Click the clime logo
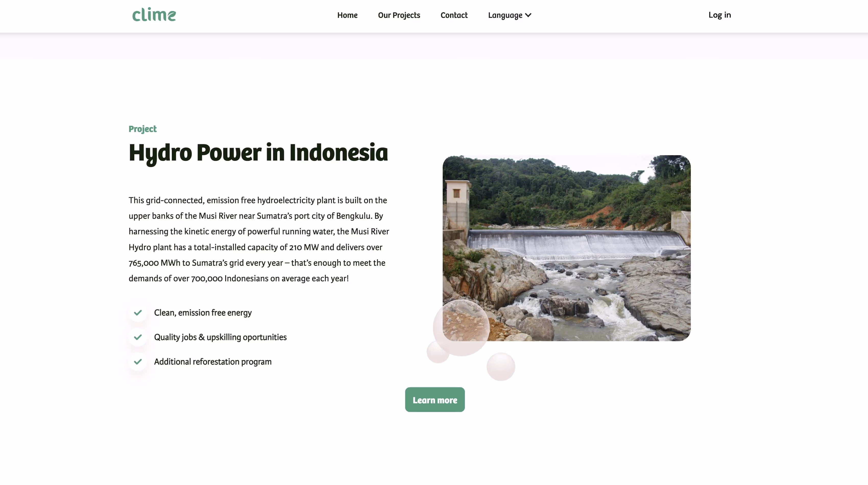This screenshot has width=868, height=485. pyautogui.click(x=154, y=15)
